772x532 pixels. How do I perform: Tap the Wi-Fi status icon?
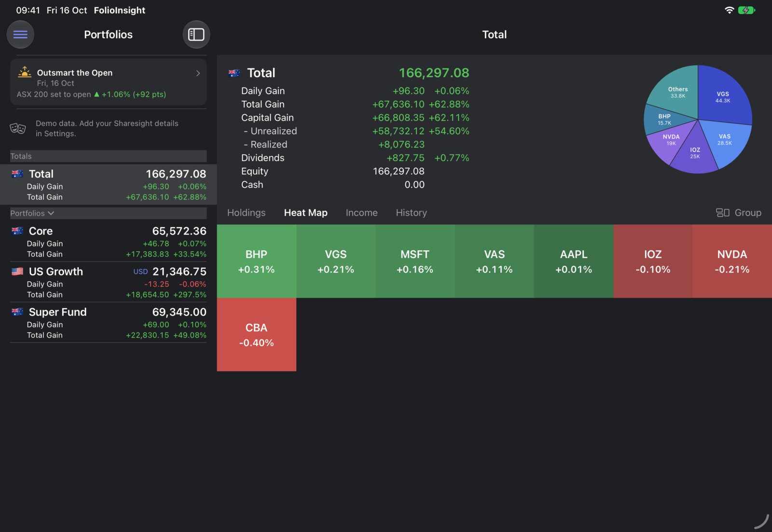[730, 10]
